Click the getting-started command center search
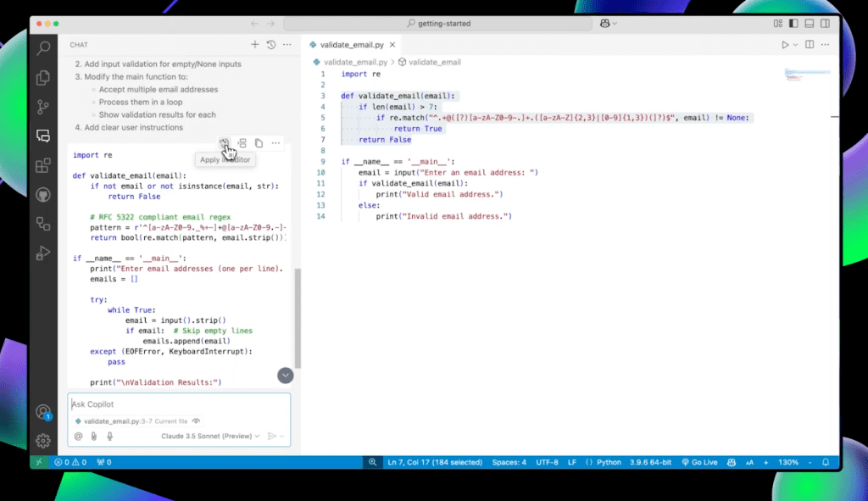 pyautogui.click(x=438, y=23)
